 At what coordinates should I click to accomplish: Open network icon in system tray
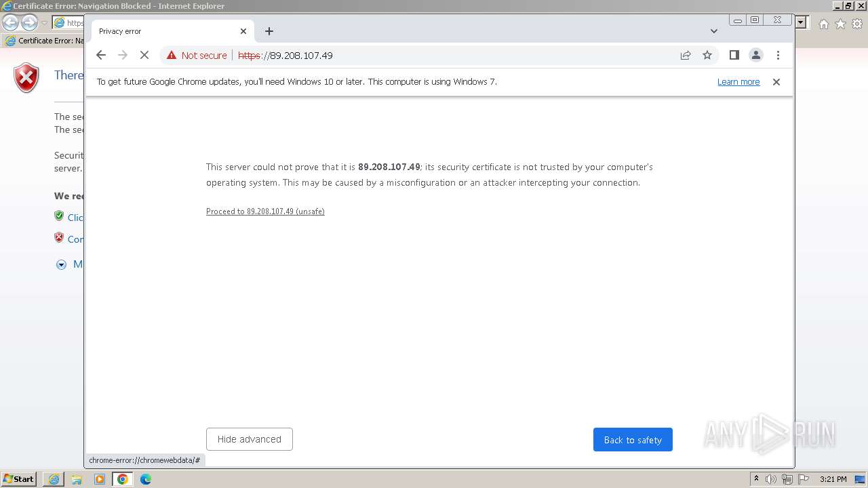pos(787,479)
